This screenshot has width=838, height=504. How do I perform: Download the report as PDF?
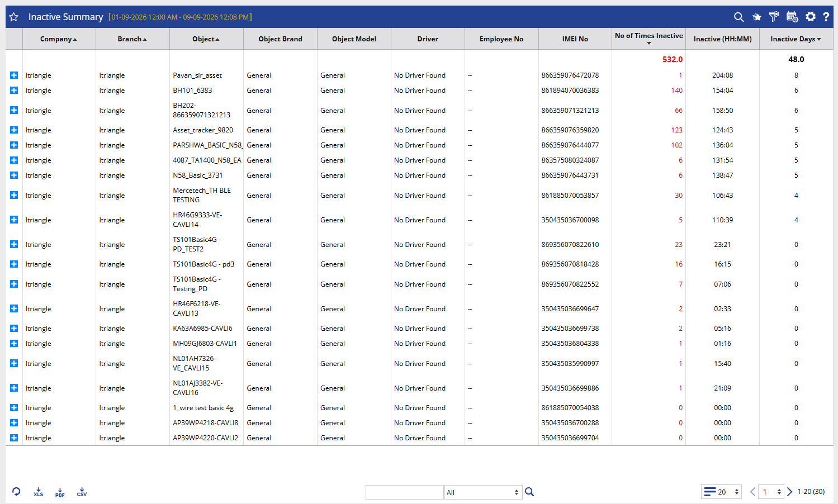60,492
